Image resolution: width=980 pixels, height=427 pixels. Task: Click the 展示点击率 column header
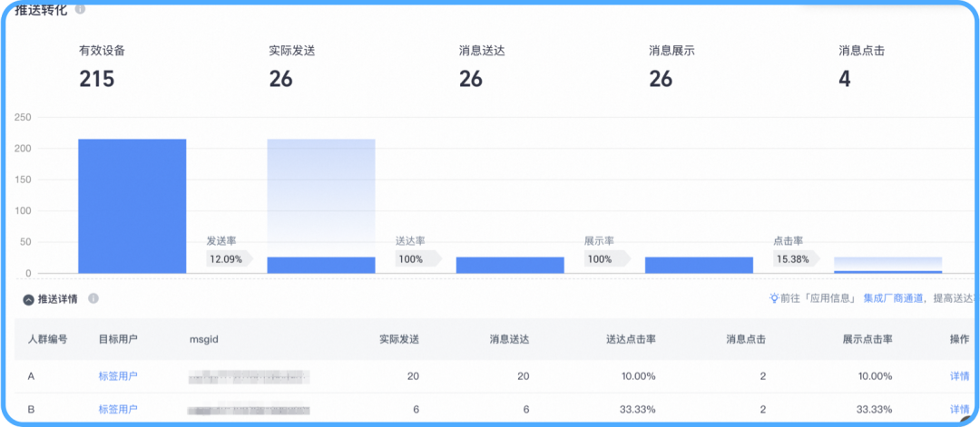[867, 339]
